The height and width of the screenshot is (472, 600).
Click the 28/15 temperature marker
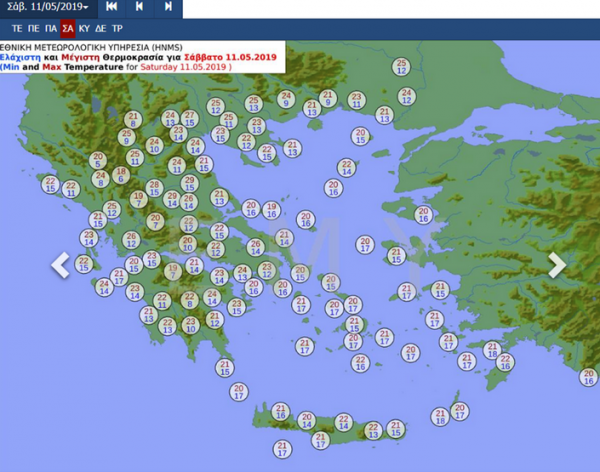coord(155,187)
